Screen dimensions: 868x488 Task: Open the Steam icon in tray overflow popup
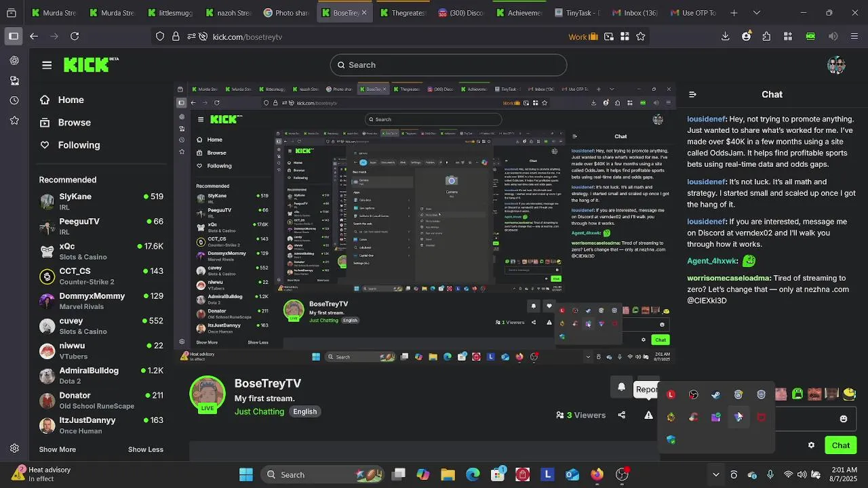pyautogui.click(x=715, y=394)
